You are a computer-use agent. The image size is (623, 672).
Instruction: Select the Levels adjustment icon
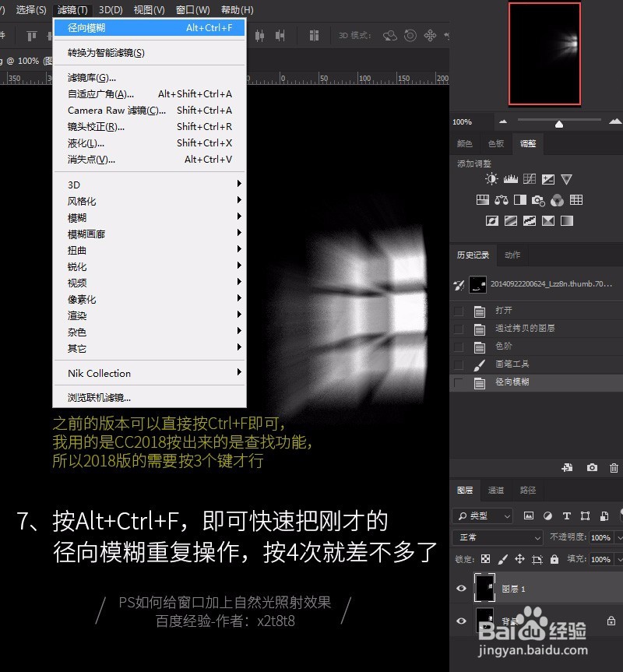pyautogui.click(x=511, y=178)
